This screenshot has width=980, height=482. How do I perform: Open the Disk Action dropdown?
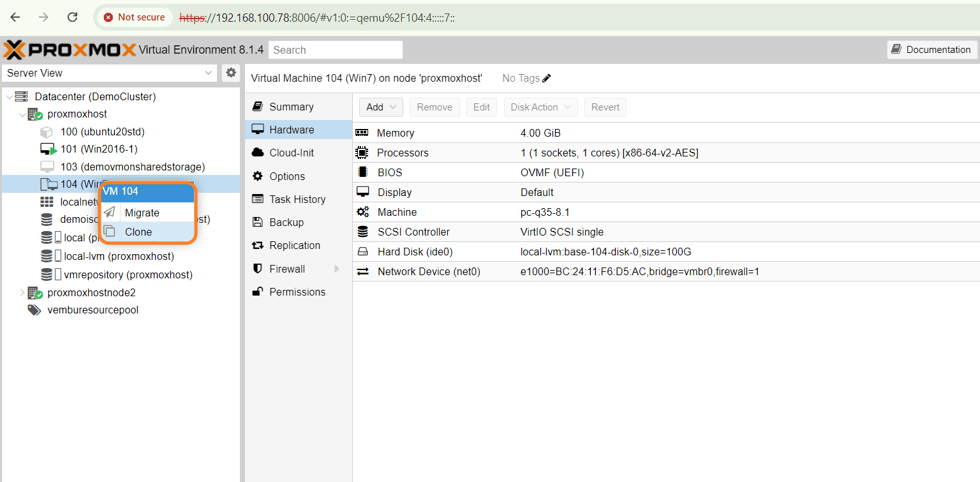541,107
